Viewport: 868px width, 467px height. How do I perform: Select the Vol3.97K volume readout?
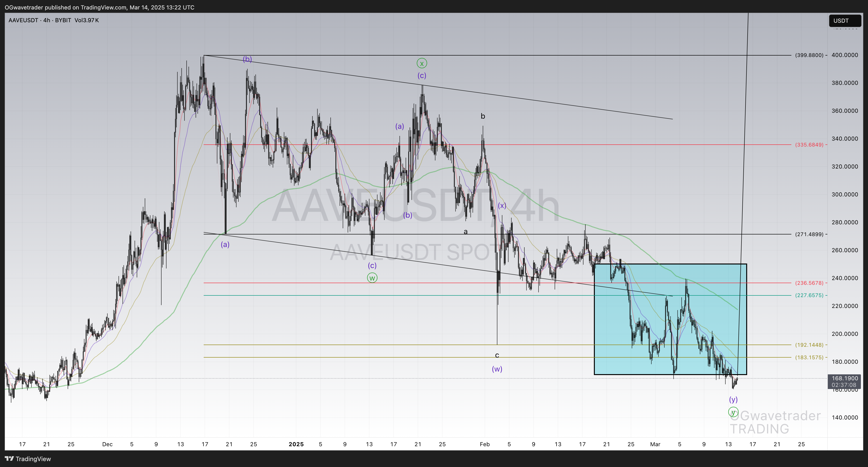coord(87,20)
